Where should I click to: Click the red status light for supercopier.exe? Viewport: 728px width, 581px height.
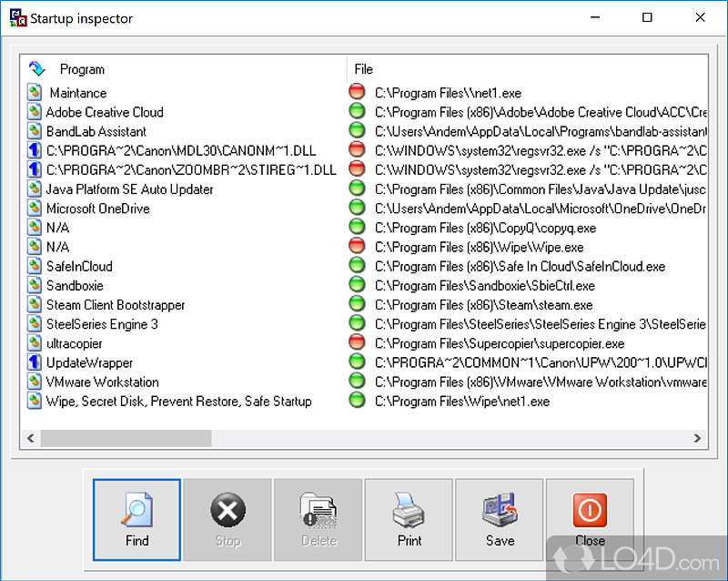click(357, 341)
